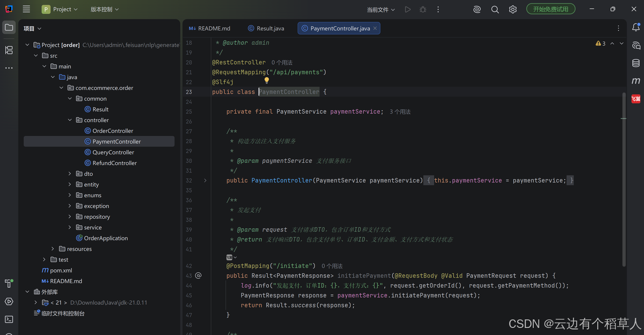644x335 pixels.
Task: Click the Run button in the toolbar
Action: click(408, 10)
